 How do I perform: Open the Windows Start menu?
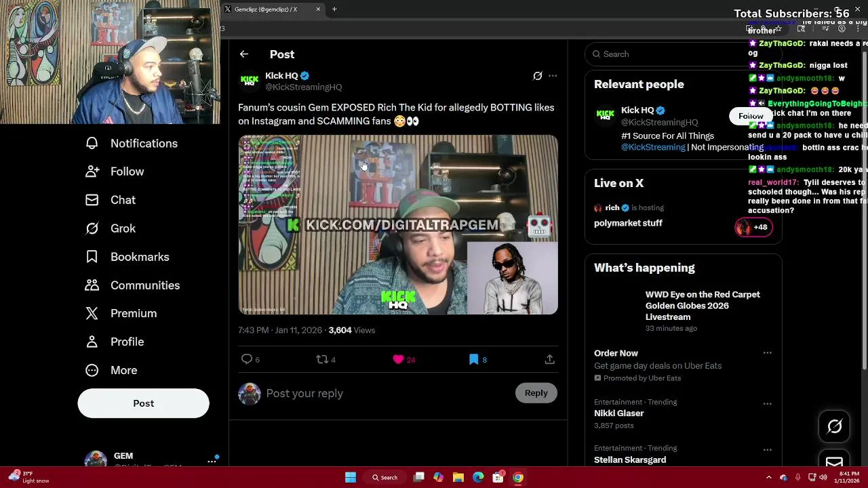pyautogui.click(x=351, y=478)
